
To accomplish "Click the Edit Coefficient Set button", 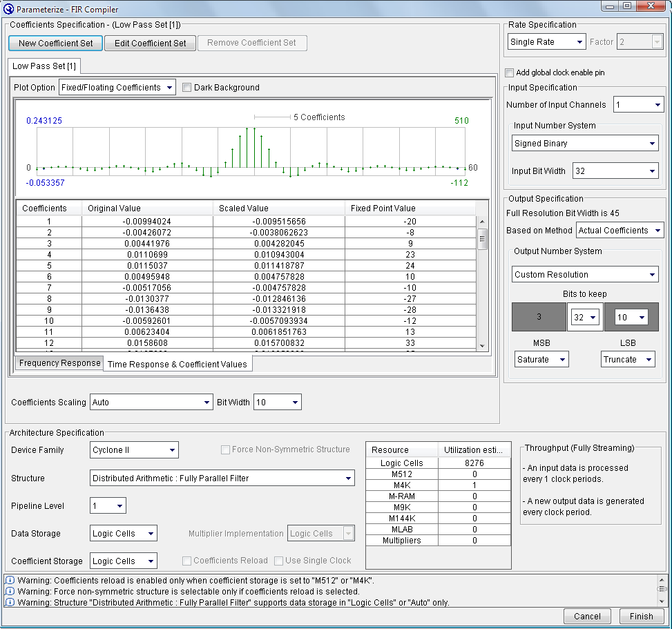I will coord(150,43).
